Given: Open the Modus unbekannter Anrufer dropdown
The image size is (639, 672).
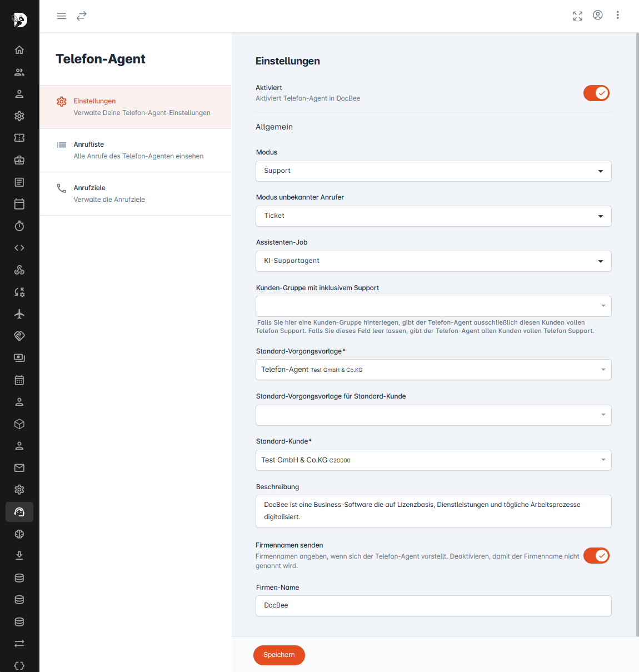Looking at the screenshot, I should [x=433, y=216].
